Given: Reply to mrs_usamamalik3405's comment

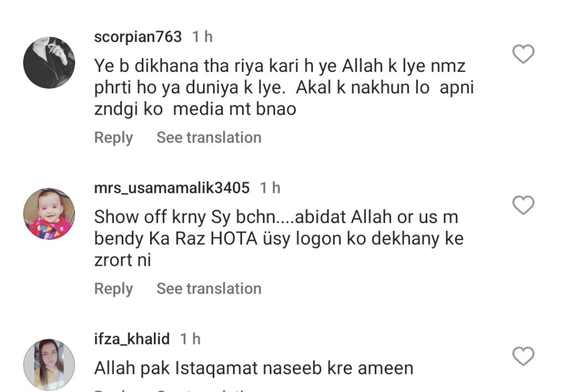Looking at the screenshot, I should tap(114, 289).
